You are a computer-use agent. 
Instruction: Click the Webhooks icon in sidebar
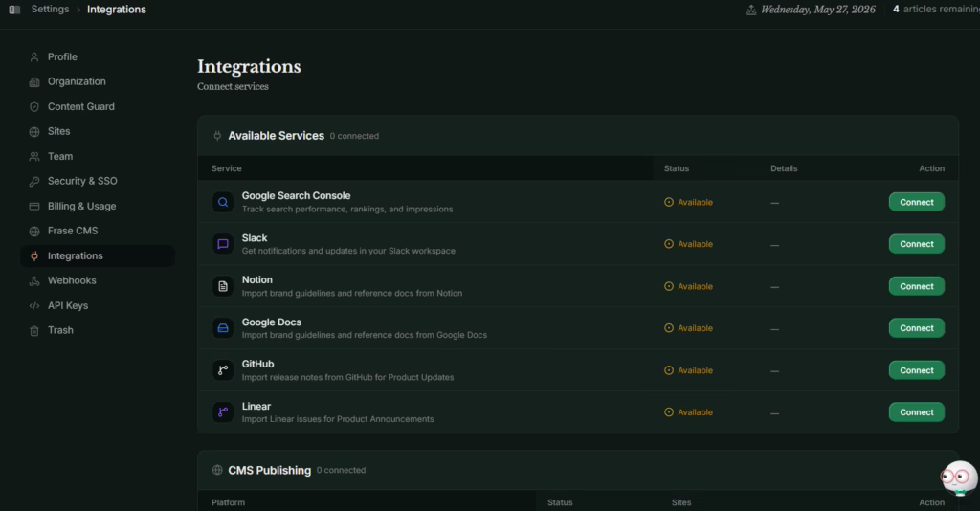[34, 281]
